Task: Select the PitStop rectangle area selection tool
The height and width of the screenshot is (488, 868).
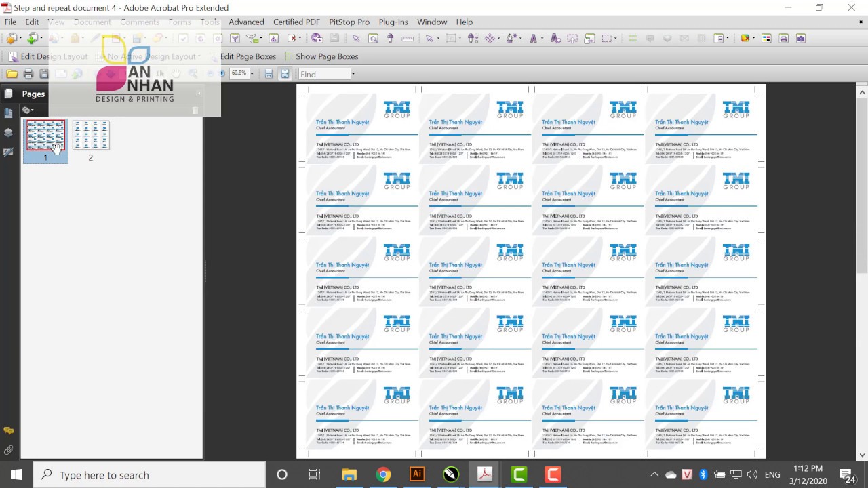Action: coord(451,39)
